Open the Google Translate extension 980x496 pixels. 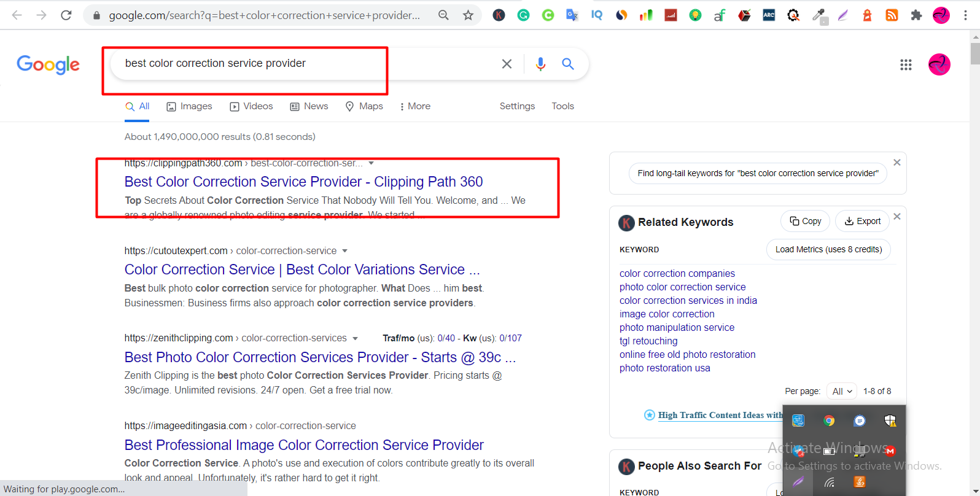point(572,15)
